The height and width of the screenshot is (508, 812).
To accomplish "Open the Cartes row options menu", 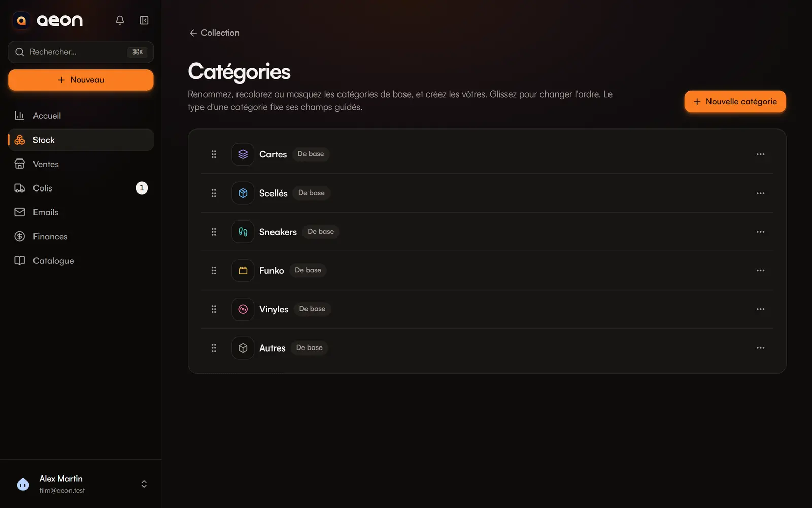I will 760,154.
